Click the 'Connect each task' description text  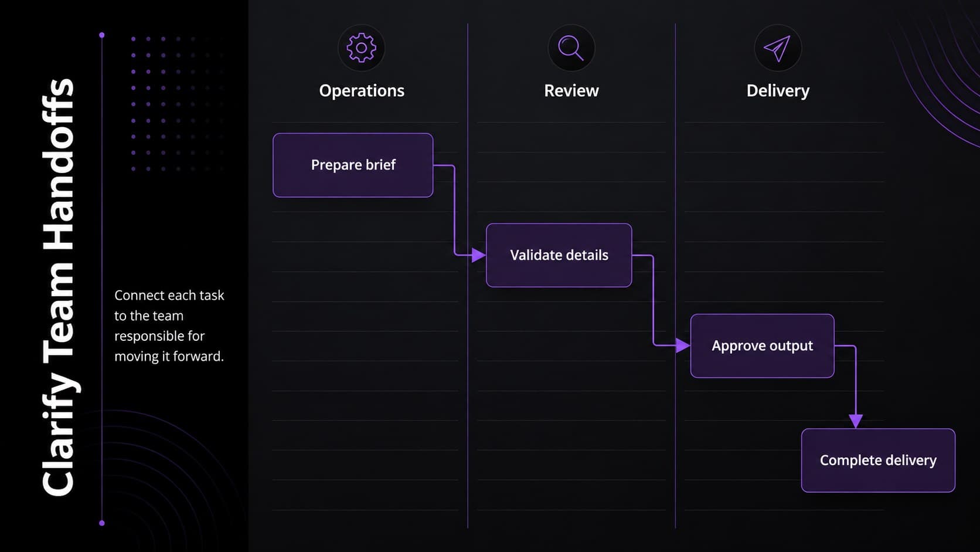(169, 326)
